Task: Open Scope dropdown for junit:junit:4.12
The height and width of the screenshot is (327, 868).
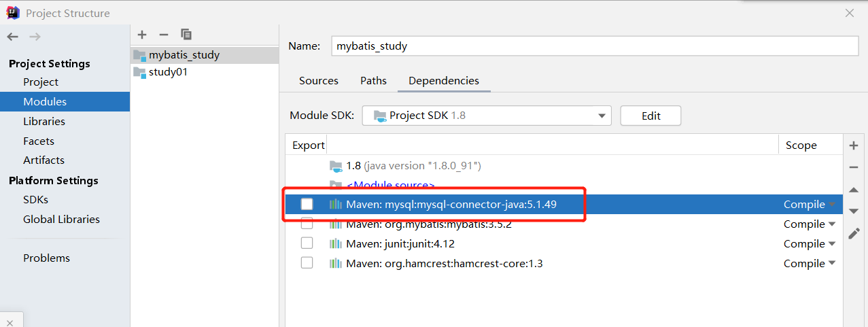Action: 810,243
